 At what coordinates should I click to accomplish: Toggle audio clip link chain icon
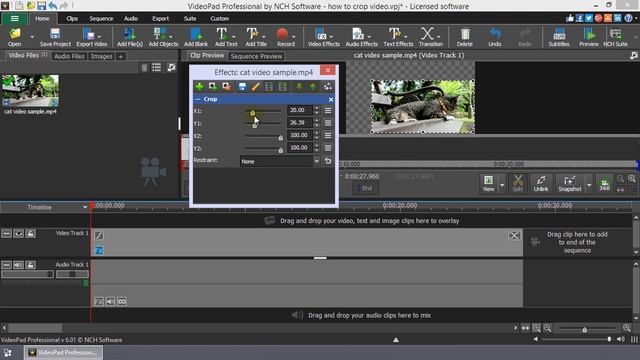click(x=122, y=302)
